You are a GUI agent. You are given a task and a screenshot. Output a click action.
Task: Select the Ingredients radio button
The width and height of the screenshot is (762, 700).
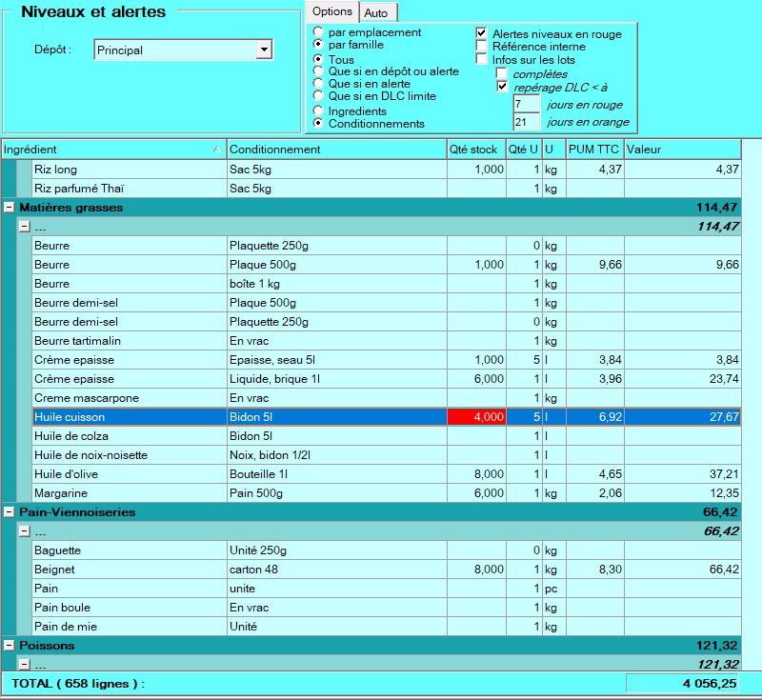[318, 111]
